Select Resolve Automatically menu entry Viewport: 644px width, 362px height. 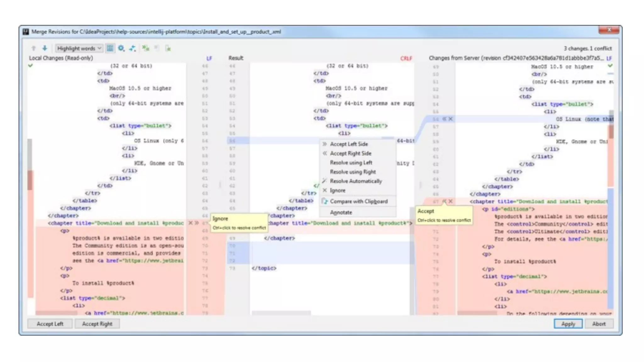(x=356, y=181)
